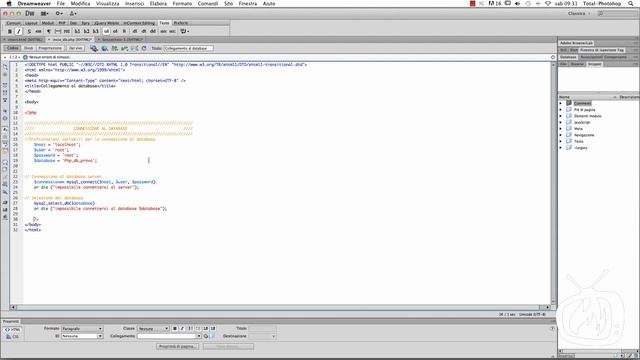Select HTML mode in Properties panel
This screenshot has width=640, height=360.
[13, 329]
